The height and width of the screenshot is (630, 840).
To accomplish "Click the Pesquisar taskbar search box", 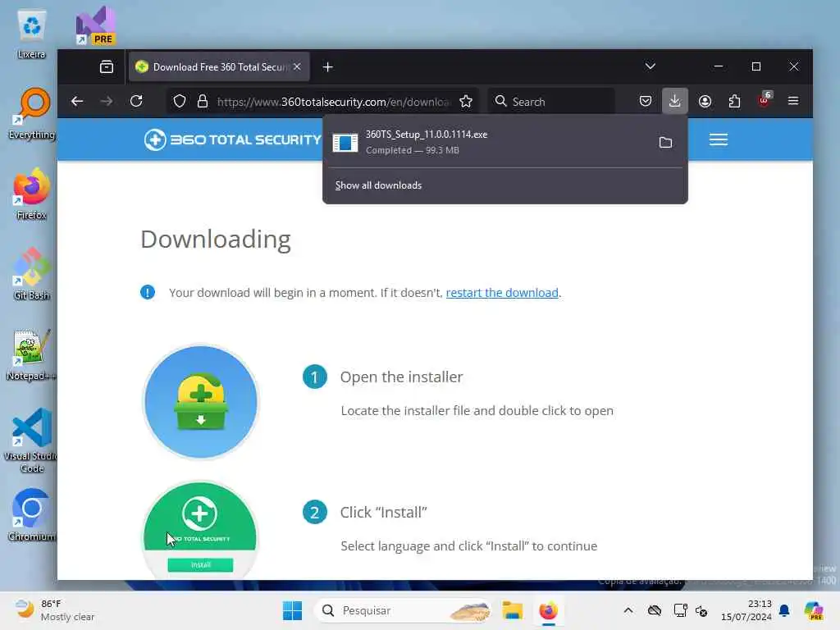I will click(x=403, y=610).
